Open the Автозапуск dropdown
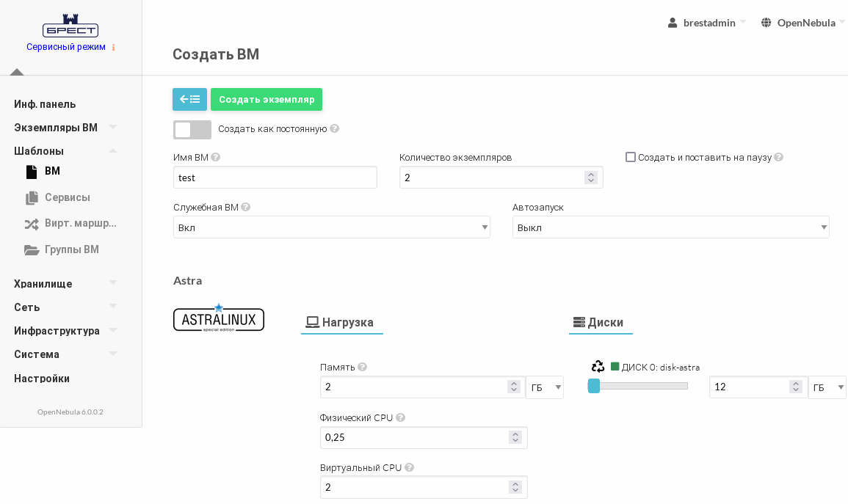Viewport: 848px width, 504px height. (x=670, y=227)
